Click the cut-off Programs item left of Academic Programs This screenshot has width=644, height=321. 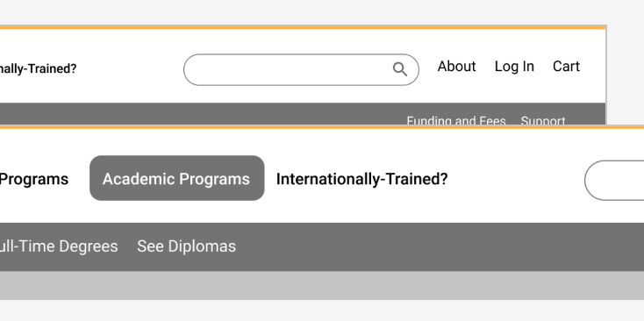coord(34,180)
